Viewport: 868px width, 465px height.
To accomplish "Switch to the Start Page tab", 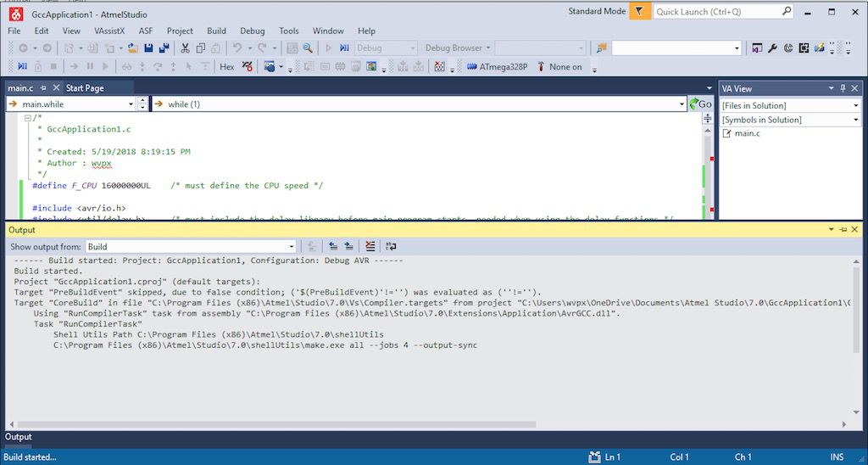I will coord(85,88).
